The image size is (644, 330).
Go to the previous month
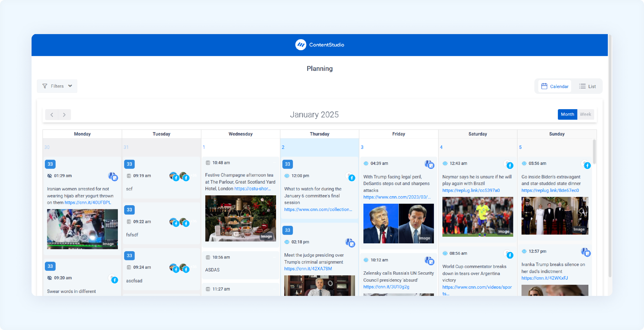tap(52, 115)
